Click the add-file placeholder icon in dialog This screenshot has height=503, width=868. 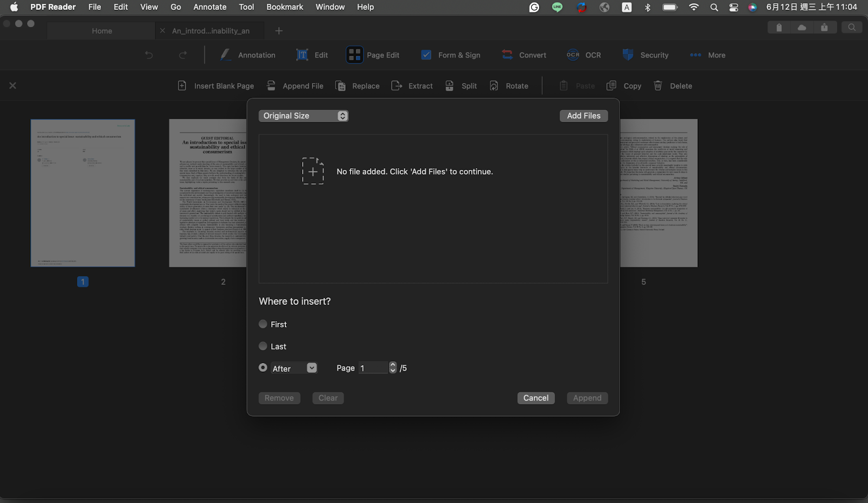click(313, 171)
